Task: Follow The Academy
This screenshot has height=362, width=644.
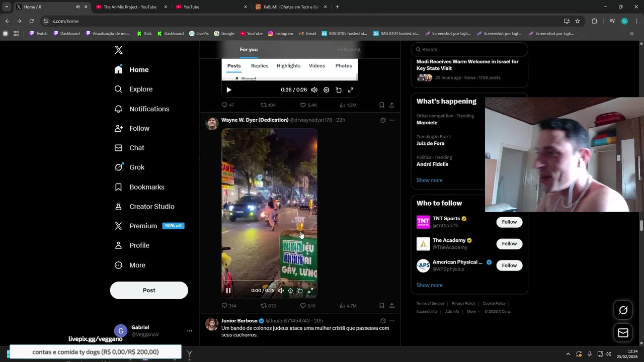Action: (509, 244)
